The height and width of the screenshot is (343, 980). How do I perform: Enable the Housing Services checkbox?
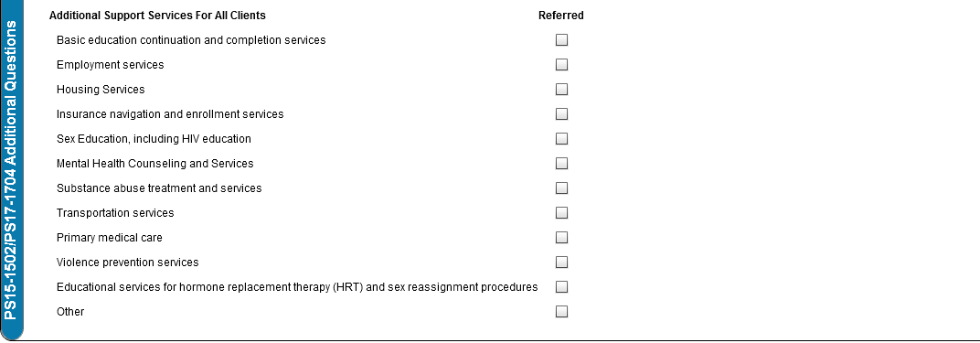(561, 90)
